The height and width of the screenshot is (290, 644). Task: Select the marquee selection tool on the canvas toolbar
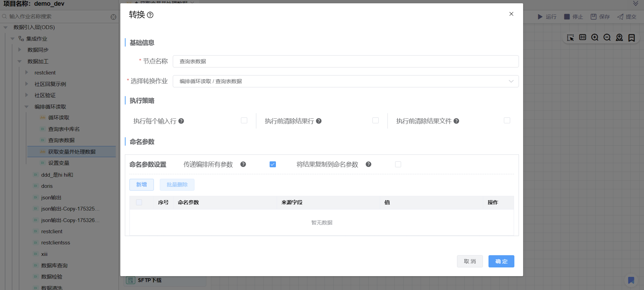tap(571, 37)
